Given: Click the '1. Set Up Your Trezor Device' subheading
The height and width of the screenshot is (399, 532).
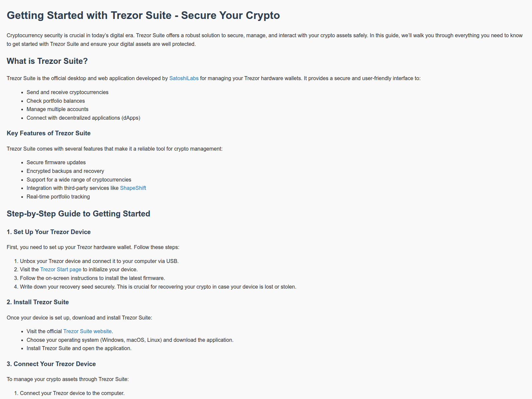Looking at the screenshot, I should 49,232.
